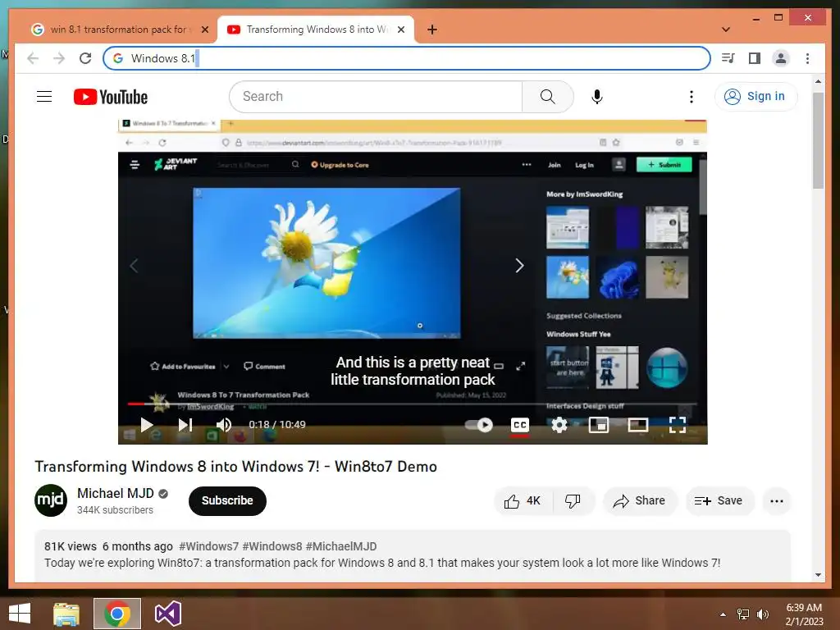The image size is (840, 630).
Task: Skip to the next video
Action: coord(185,425)
